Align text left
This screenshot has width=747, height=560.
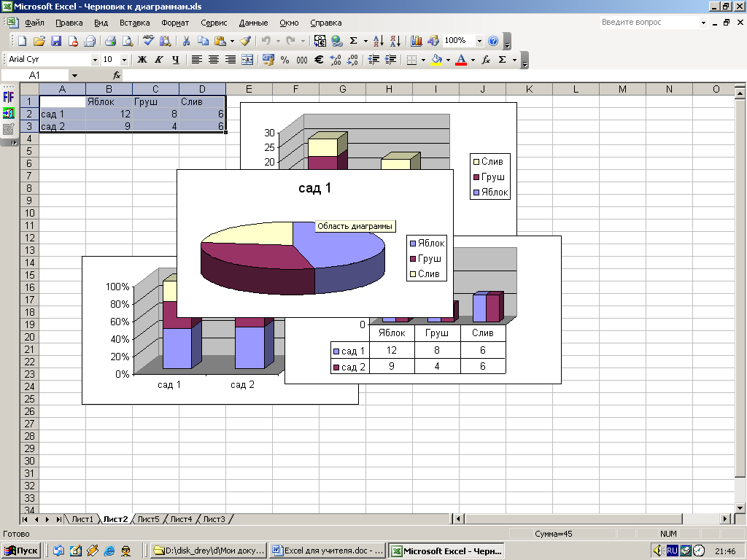[197, 60]
